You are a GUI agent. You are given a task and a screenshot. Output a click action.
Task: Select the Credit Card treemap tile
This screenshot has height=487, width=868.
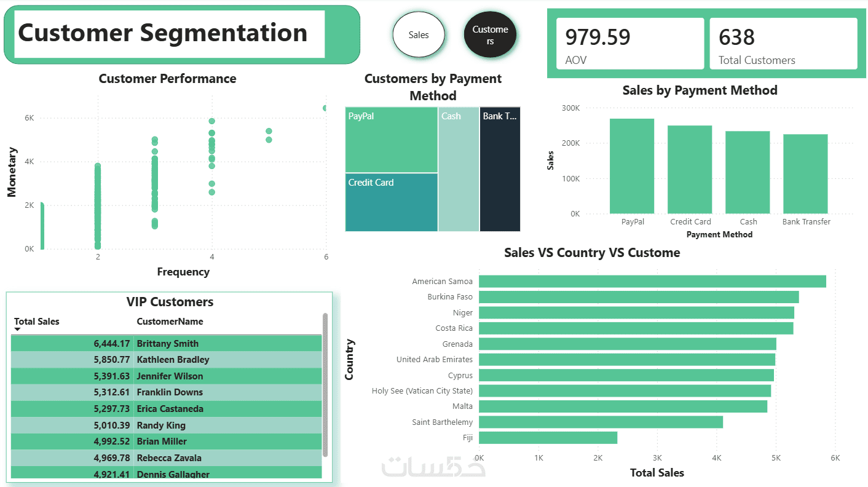pos(392,202)
